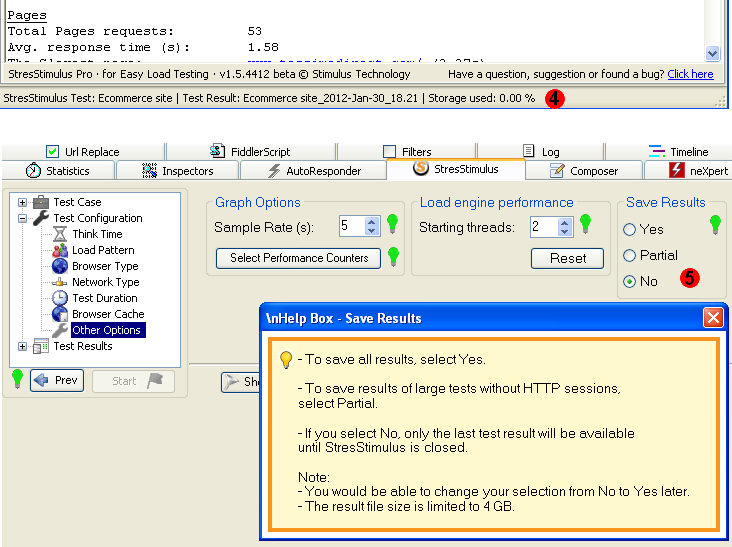Close the Help Box - Save Results popup
The height and width of the screenshot is (547, 732).
point(713,318)
